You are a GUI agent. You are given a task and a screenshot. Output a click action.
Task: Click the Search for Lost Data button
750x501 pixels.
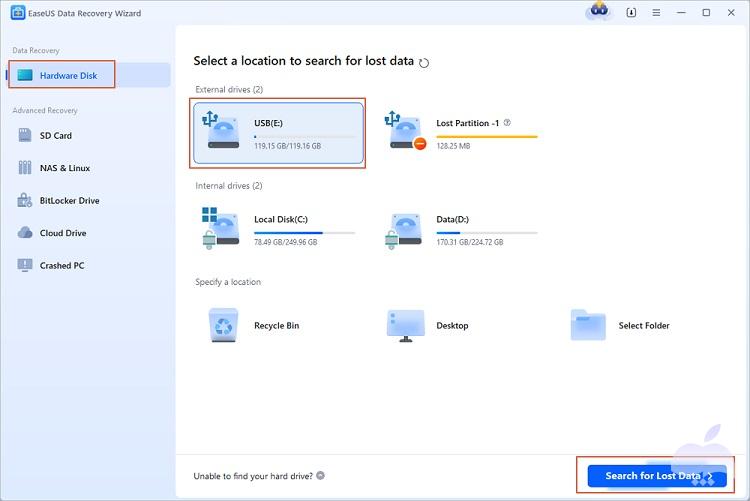(657, 476)
